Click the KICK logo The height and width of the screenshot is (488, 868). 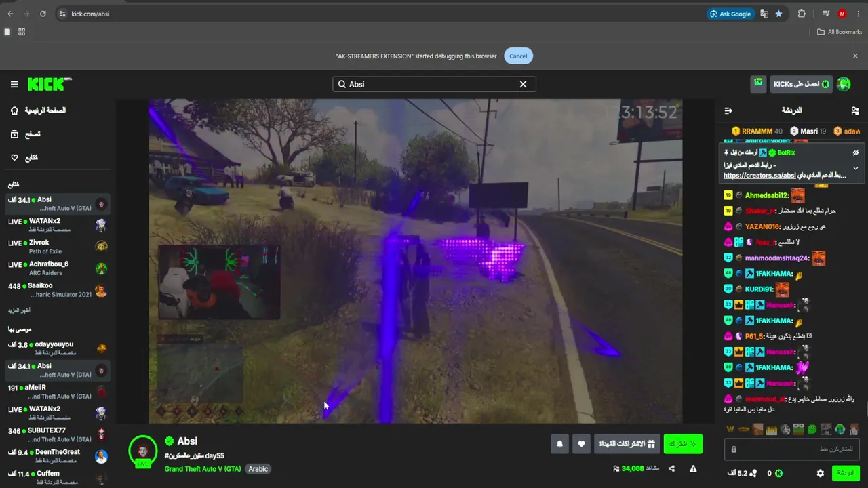click(x=50, y=84)
